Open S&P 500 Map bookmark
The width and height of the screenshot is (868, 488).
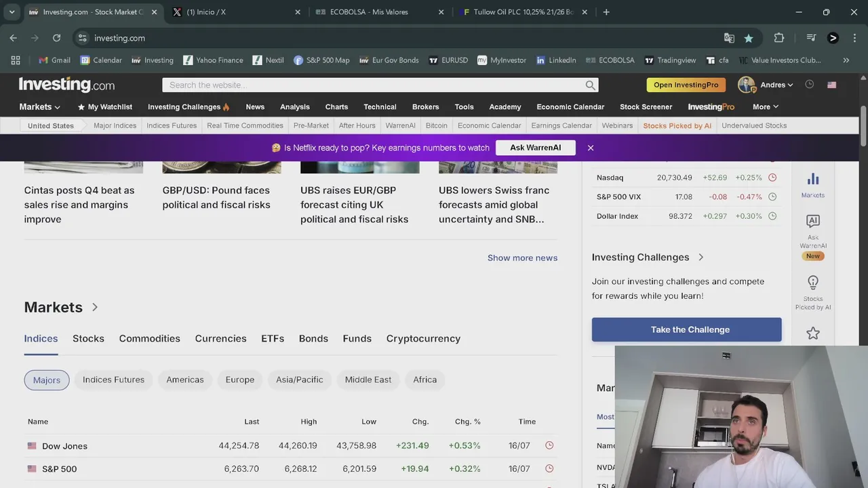pos(321,60)
